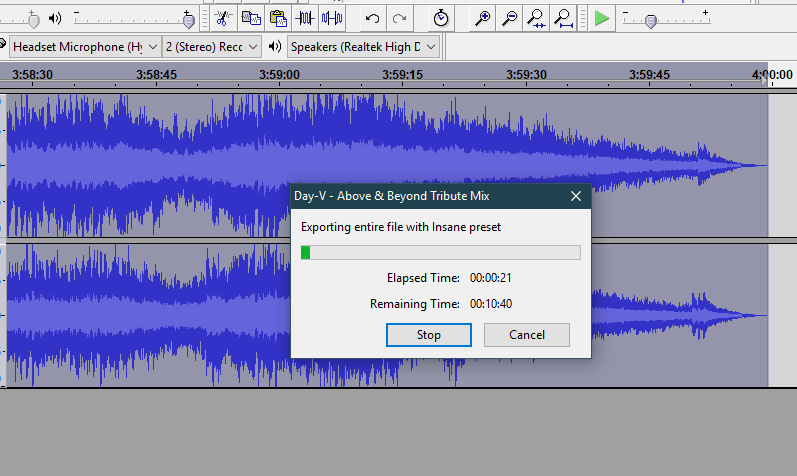Click timeline ruler at 3:59:30

[x=526, y=75]
